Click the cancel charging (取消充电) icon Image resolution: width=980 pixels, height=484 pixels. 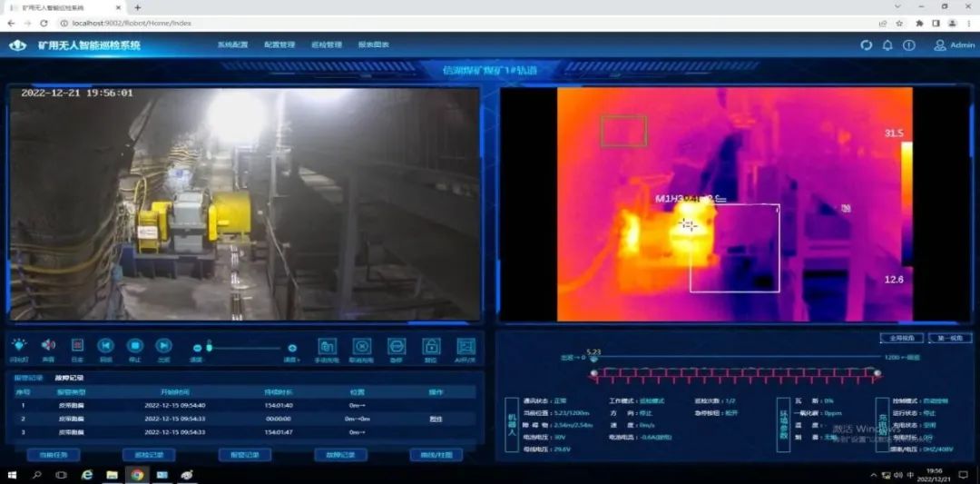(x=362, y=347)
